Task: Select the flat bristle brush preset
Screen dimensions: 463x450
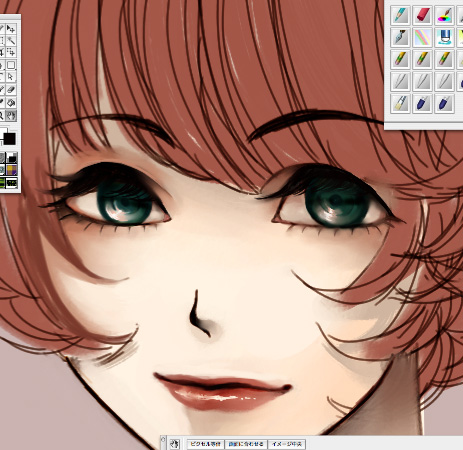Action: point(400,104)
